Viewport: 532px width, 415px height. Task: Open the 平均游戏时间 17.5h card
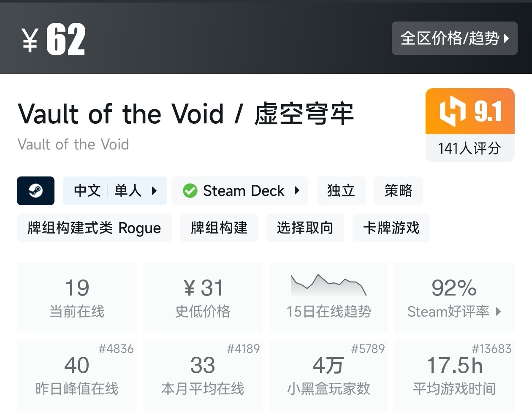(x=454, y=375)
